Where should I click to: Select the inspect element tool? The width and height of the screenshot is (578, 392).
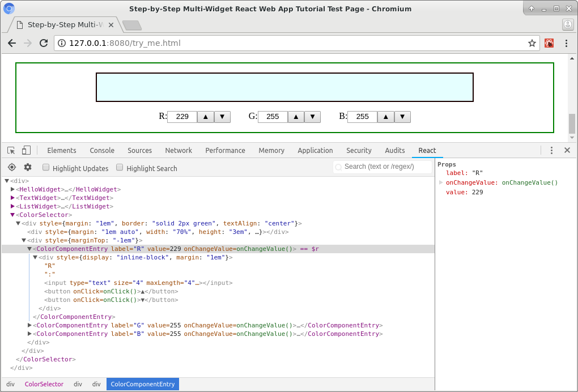click(x=10, y=150)
